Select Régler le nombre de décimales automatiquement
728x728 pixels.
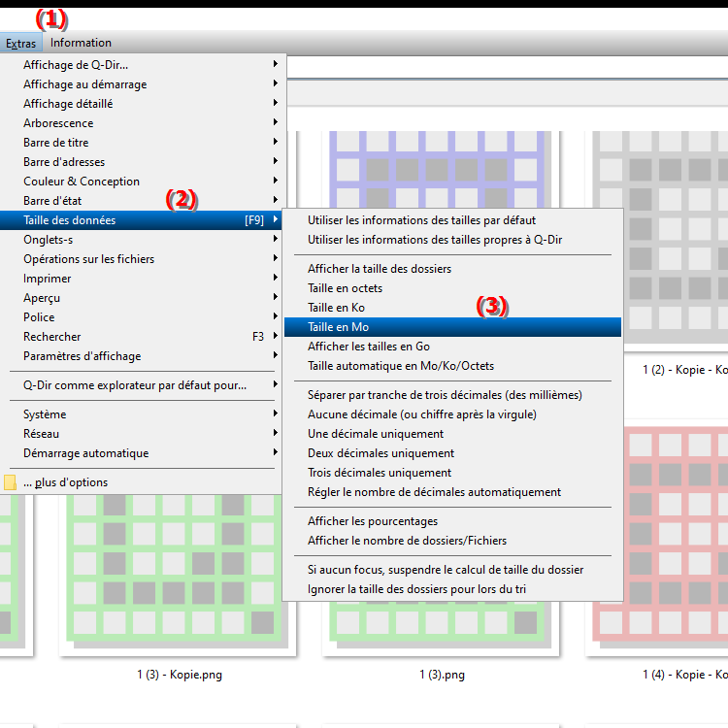point(452,492)
